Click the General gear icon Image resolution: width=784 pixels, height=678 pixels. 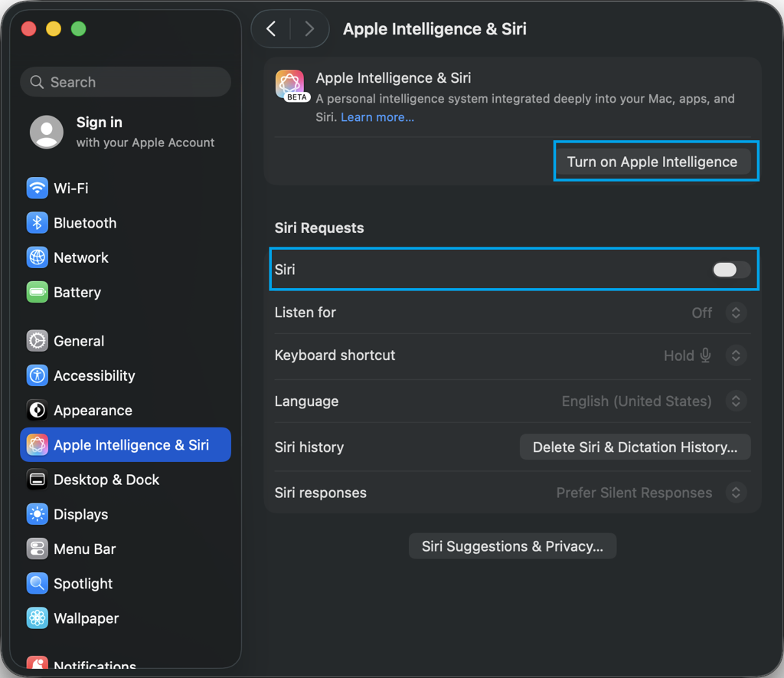37,341
